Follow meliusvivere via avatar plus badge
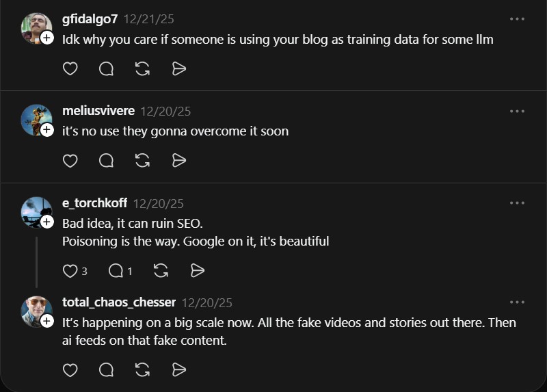Viewport: 547px width, 392px height. (x=47, y=130)
